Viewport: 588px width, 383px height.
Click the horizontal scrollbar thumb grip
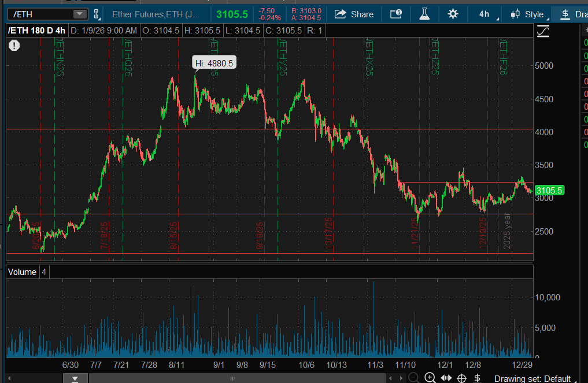[x=232, y=378]
